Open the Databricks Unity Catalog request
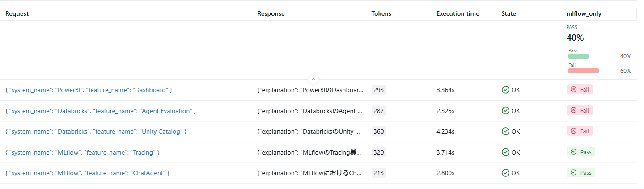 pyautogui.click(x=96, y=131)
